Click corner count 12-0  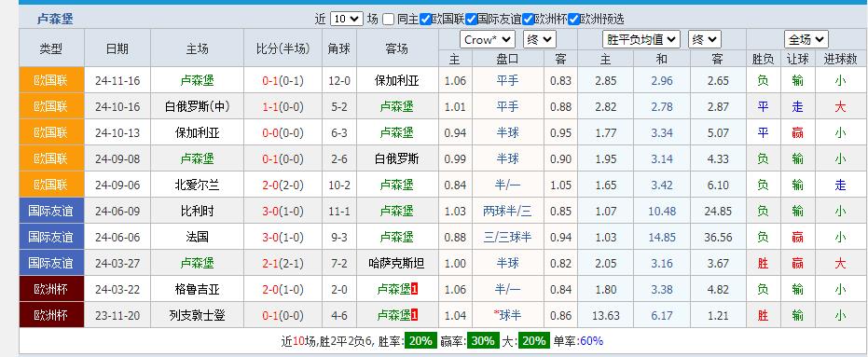pyautogui.click(x=339, y=81)
